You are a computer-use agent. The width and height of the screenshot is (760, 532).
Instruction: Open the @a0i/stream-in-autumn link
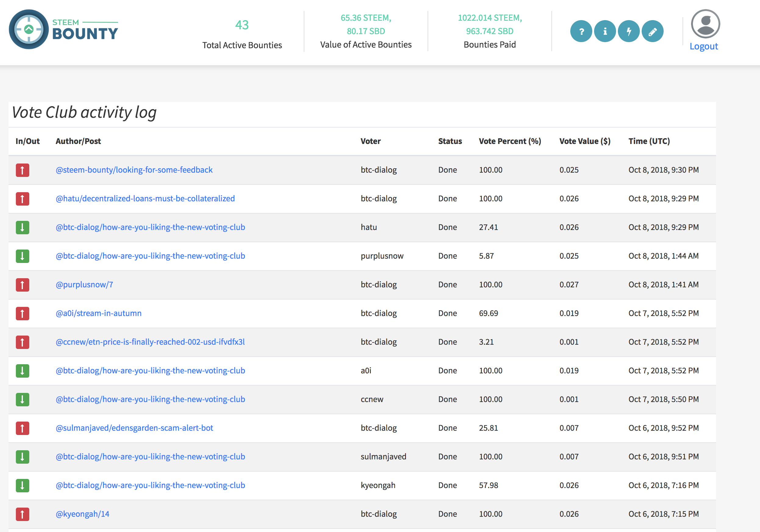[x=99, y=313]
